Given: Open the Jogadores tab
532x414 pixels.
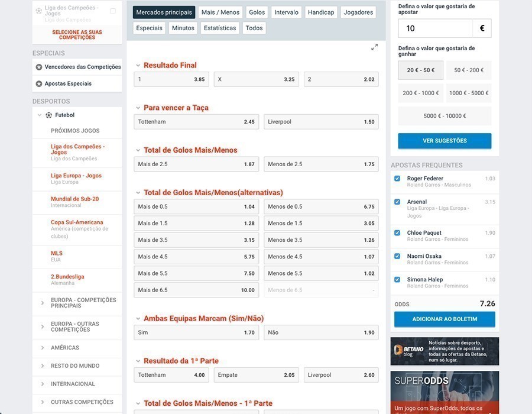Looking at the screenshot, I should 358,12.
